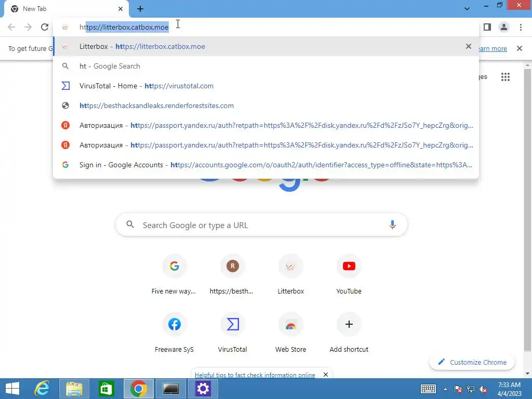Image resolution: width=532 pixels, height=399 pixels.
Task: Dismiss the info bar with its X
Action: (x=519, y=48)
